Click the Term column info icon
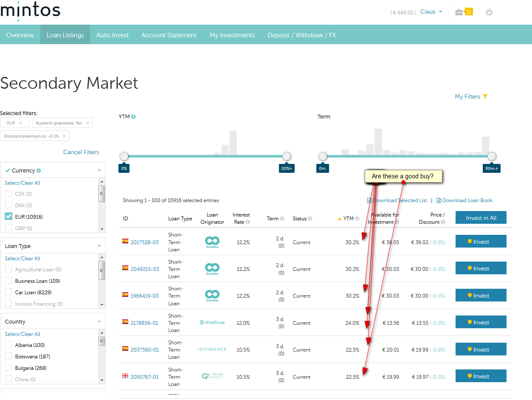Image resolution: width=532 pixels, height=400 pixels. 282,219
